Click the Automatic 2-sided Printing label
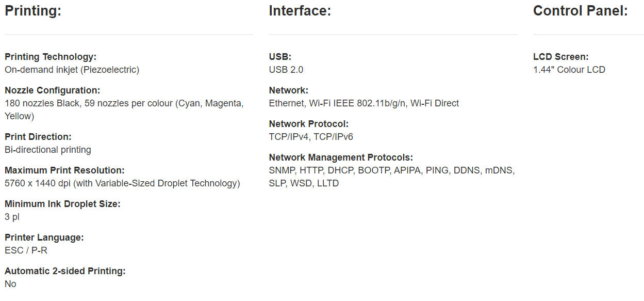This screenshot has width=644, height=301. [65, 271]
